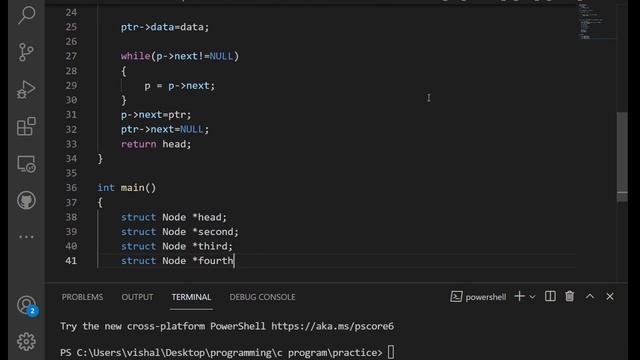Open the launch profile dropdown arrow
640x360 pixels.
pos(532,297)
